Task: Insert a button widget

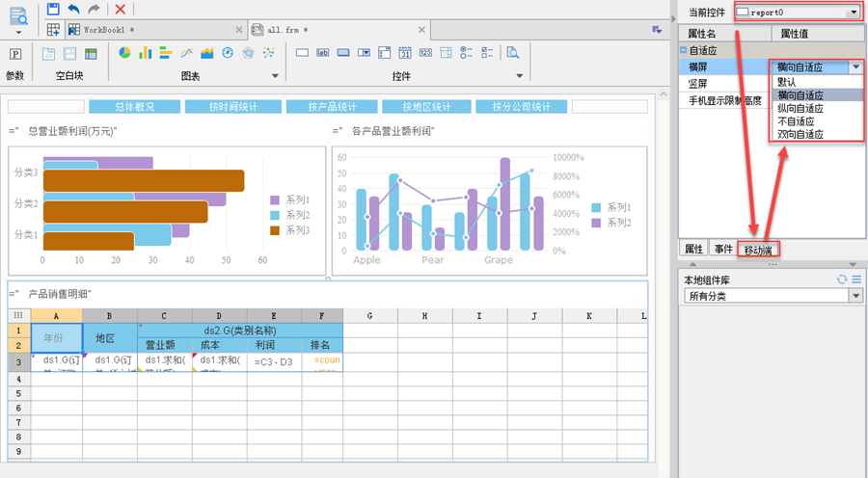Action: (343, 53)
